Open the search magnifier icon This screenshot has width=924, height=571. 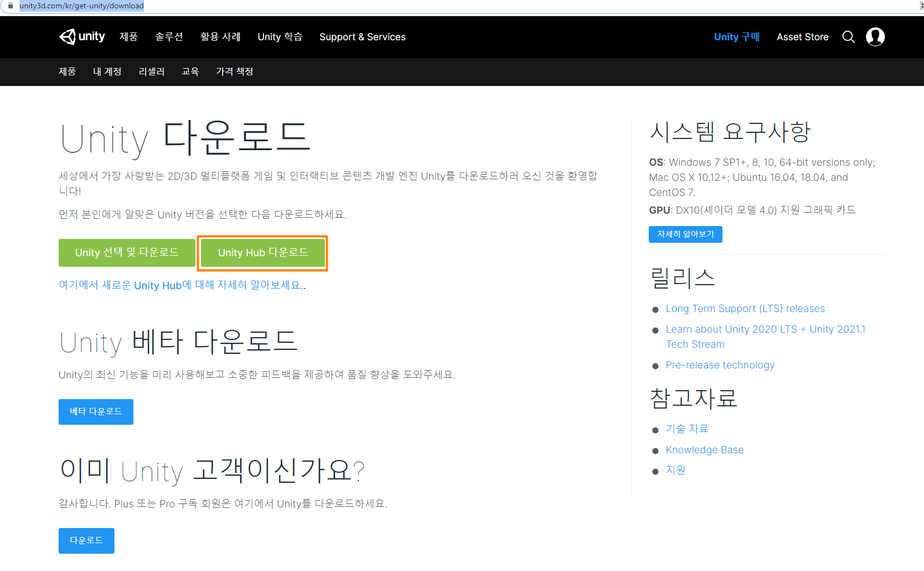click(x=848, y=37)
